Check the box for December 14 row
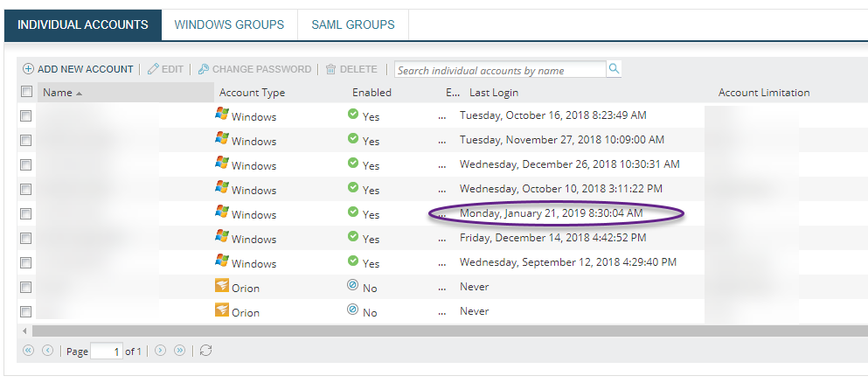 [26, 238]
